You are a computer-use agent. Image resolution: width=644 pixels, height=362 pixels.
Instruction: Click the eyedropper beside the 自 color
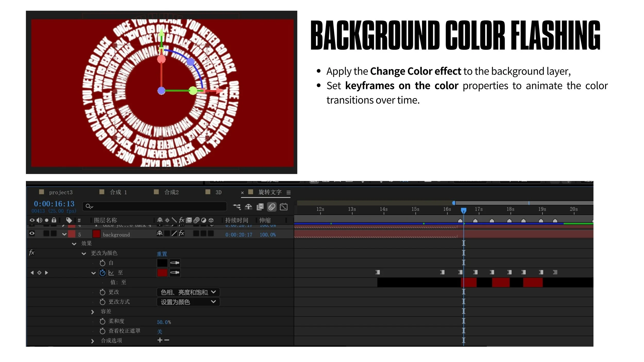[x=175, y=263]
